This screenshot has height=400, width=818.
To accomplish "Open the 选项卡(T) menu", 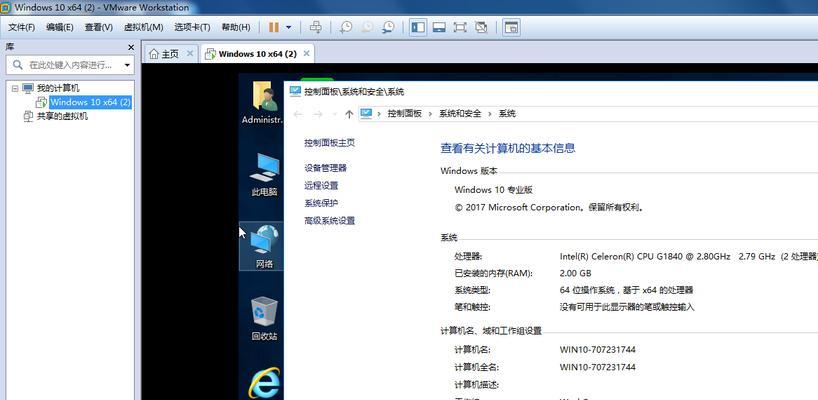I will pyautogui.click(x=192, y=27).
